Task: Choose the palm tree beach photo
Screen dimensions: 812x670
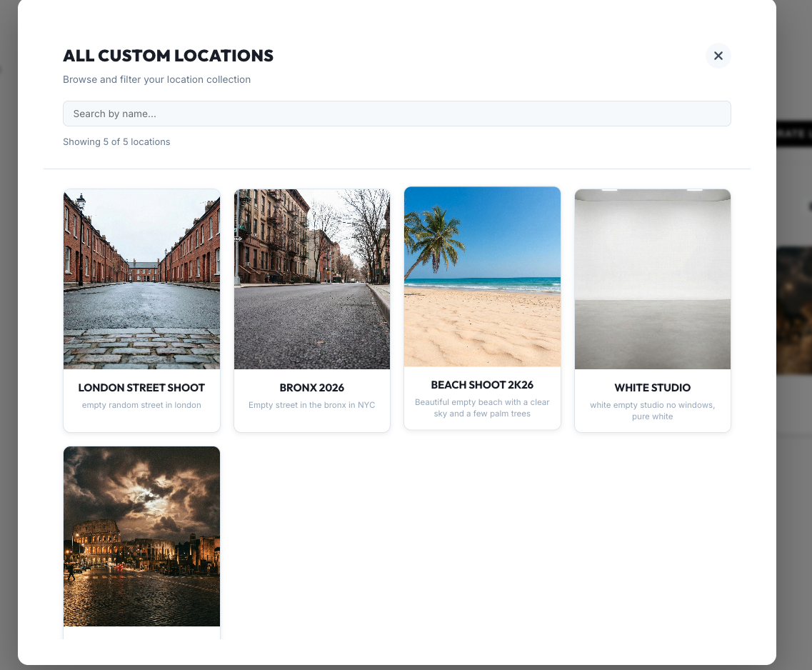Action: [x=482, y=277]
